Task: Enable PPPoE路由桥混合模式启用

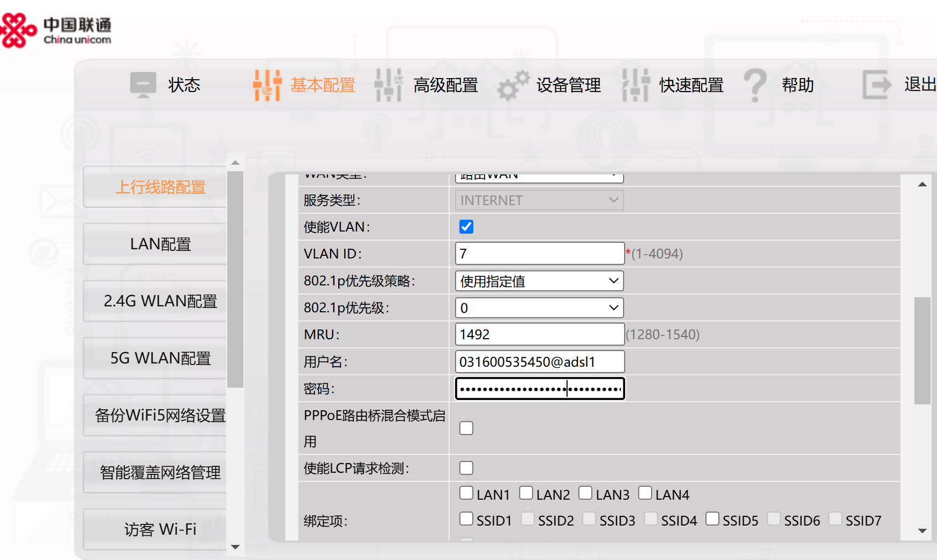Action: tap(466, 428)
